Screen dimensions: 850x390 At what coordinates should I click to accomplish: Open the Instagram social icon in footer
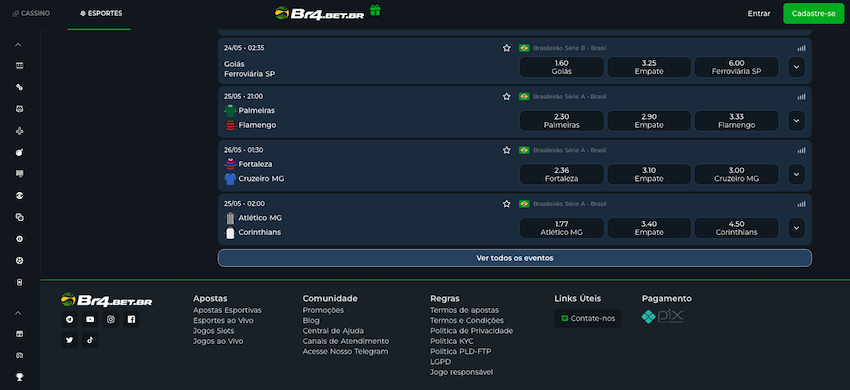[x=111, y=319]
